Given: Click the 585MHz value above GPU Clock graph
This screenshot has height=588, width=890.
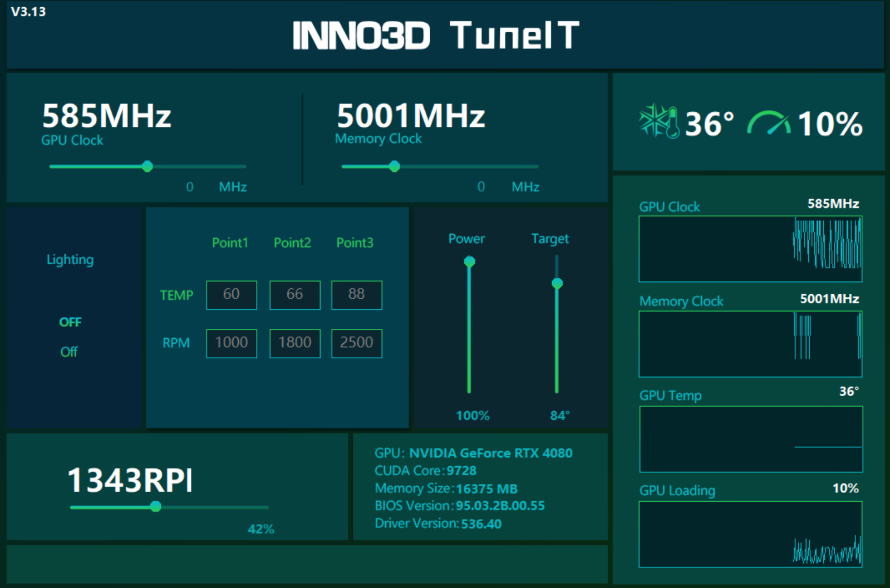Looking at the screenshot, I should 833,204.
